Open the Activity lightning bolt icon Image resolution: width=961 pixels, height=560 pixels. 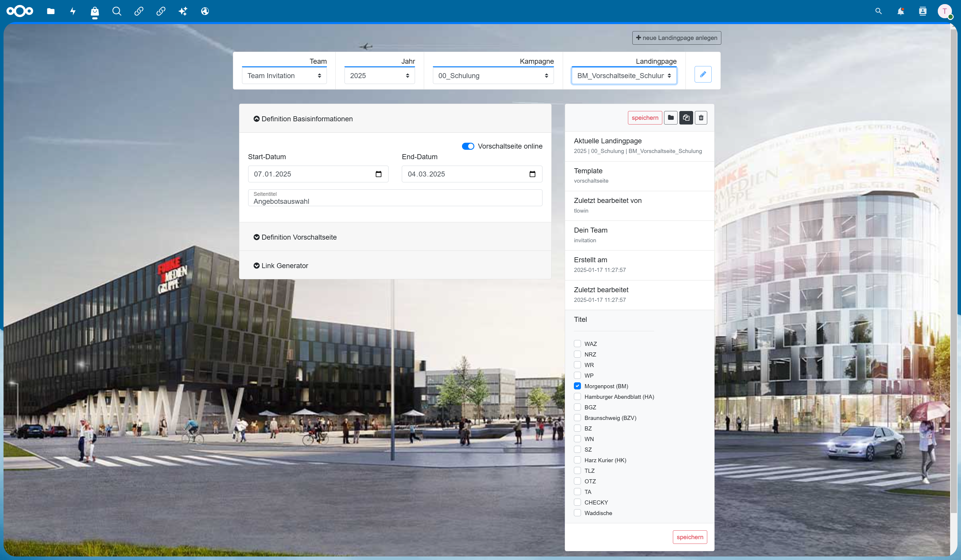[x=73, y=11]
